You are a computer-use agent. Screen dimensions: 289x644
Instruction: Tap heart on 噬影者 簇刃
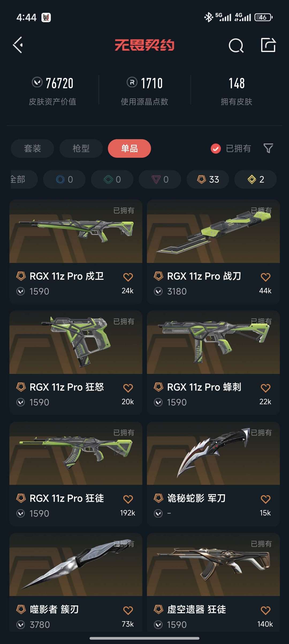click(128, 610)
